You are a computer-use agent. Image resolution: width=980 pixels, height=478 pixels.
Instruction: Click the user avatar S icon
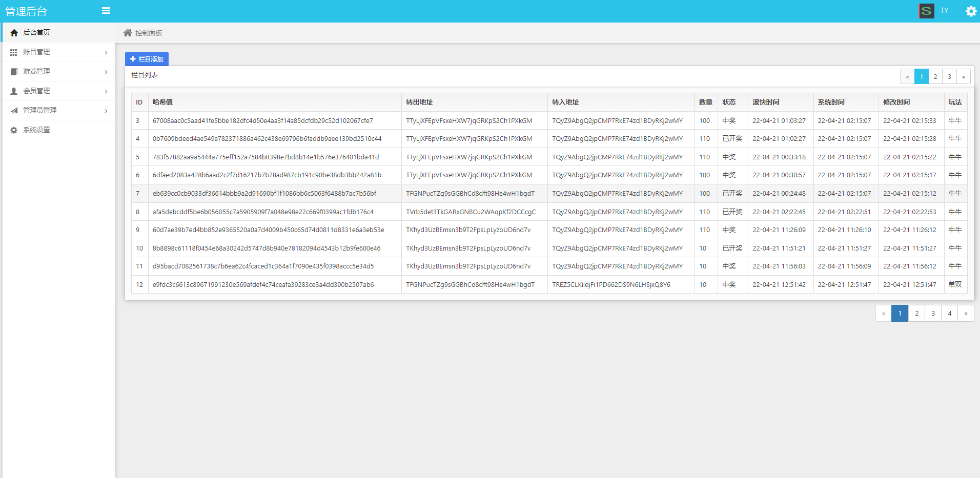[x=926, y=11]
